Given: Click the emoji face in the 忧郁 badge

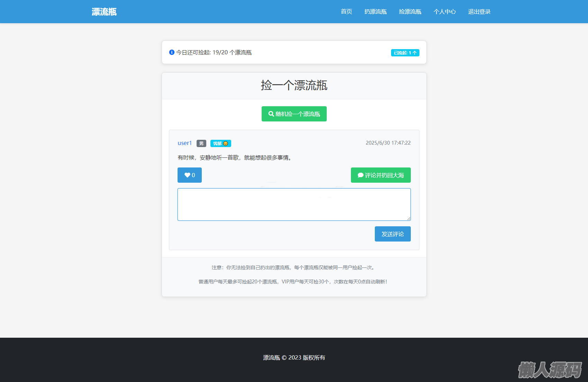Looking at the screenshot, I should tap(226, 144).
